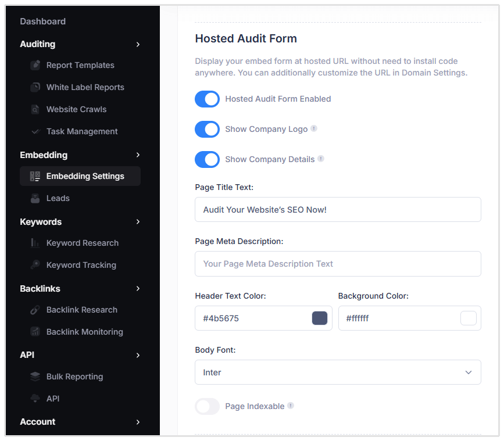Click inside the Page Meta Description field
Screen dimensions: 504x441
[x=338, y=264]
